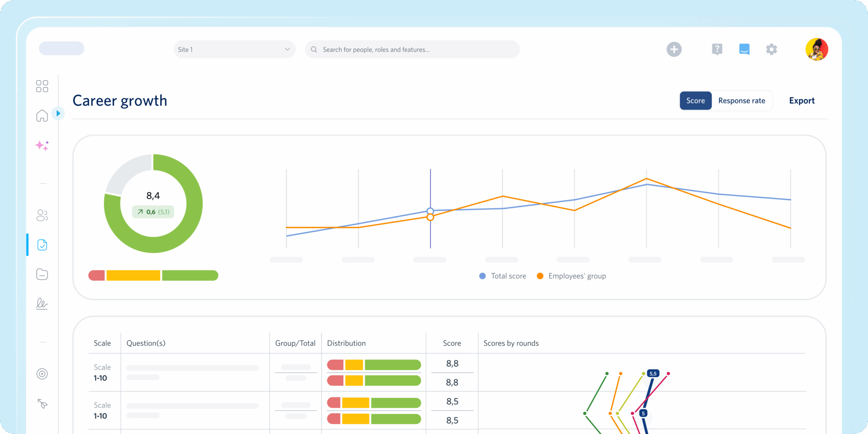Expand the sidebar with the arrow toggle
Viewport: 868px width, 434px height.
pos(58,114)
